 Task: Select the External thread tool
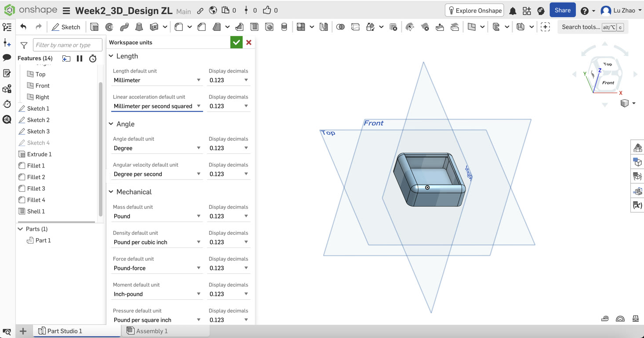tap(284, 27)
